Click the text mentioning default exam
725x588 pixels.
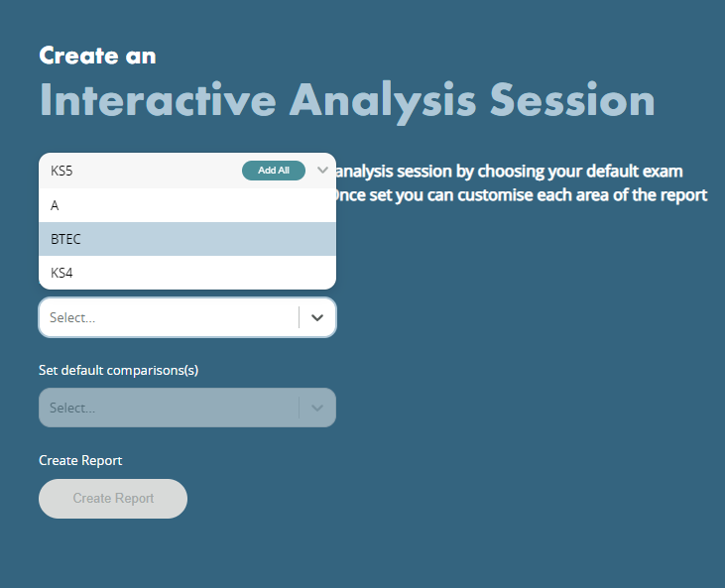[x=509, y=171]
